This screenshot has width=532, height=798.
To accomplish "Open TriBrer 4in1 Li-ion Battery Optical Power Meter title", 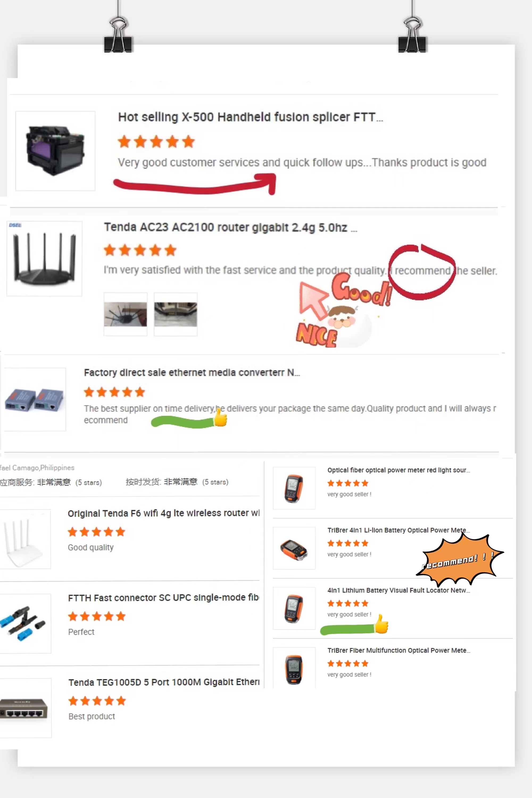I will (x=399, y=530).
